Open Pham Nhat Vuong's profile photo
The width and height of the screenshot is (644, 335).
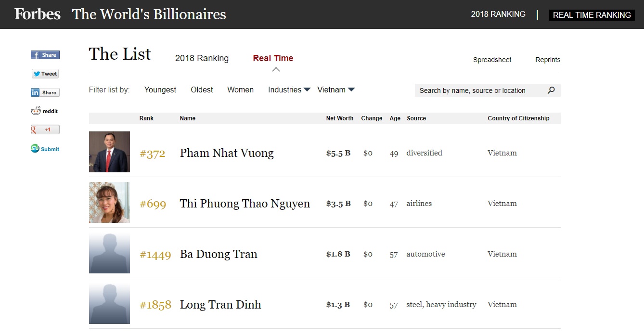tap(109, 152)
